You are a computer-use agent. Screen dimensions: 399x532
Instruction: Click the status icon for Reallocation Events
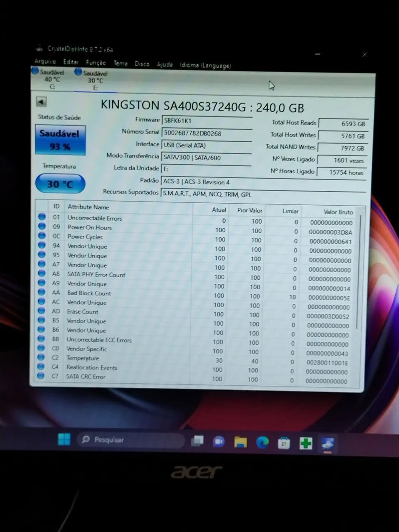coord(40,367)
